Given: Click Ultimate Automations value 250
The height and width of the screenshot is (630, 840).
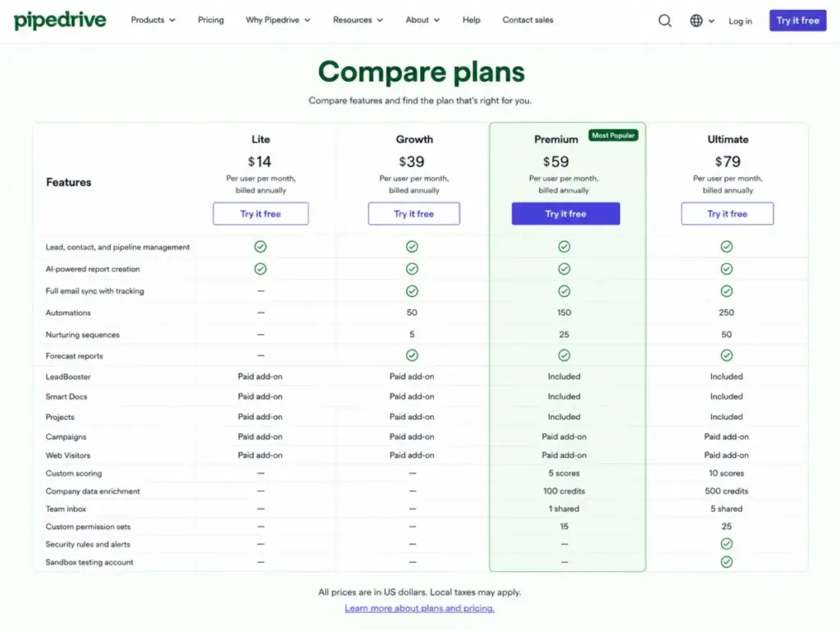Looking at the screenshot, I should point(727,313).
